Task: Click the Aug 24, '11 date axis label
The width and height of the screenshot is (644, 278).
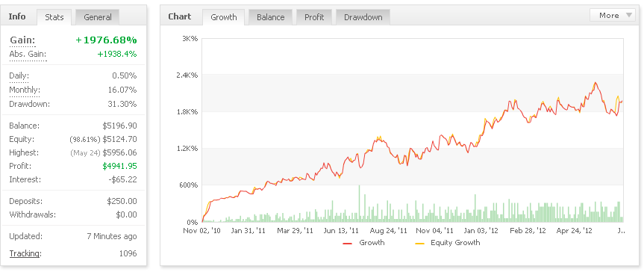Action: tap(388, 231)
